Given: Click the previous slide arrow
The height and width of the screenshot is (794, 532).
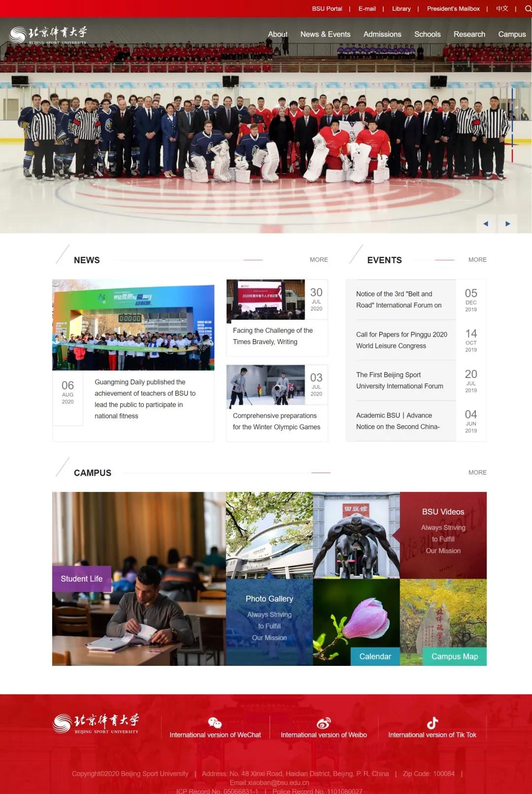Looking at the screenshot, I should [x=486, y=224].
